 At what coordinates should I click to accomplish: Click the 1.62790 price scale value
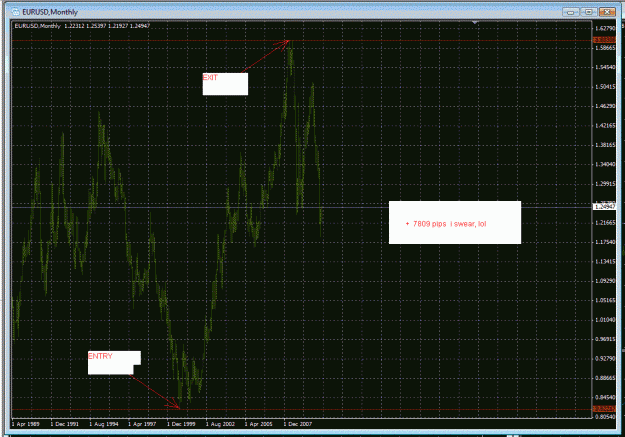coord(605,28)
